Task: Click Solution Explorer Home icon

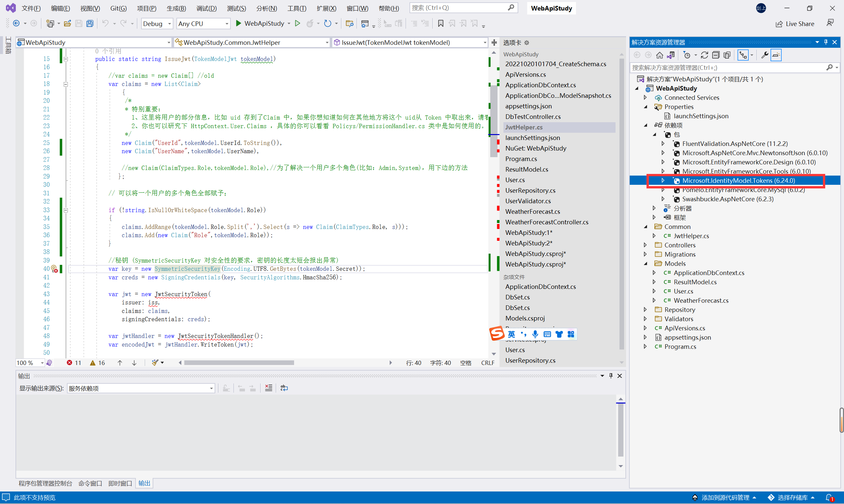Action: 659,55
